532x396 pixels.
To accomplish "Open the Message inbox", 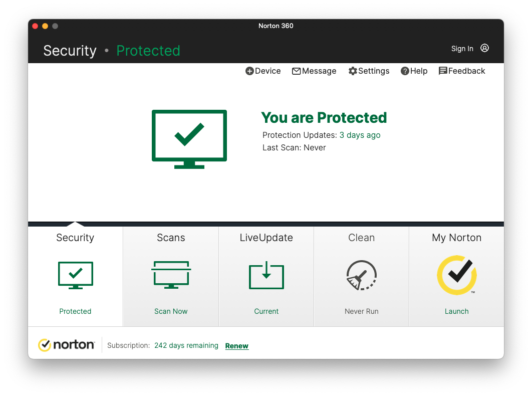I will [x=314, y=71].
